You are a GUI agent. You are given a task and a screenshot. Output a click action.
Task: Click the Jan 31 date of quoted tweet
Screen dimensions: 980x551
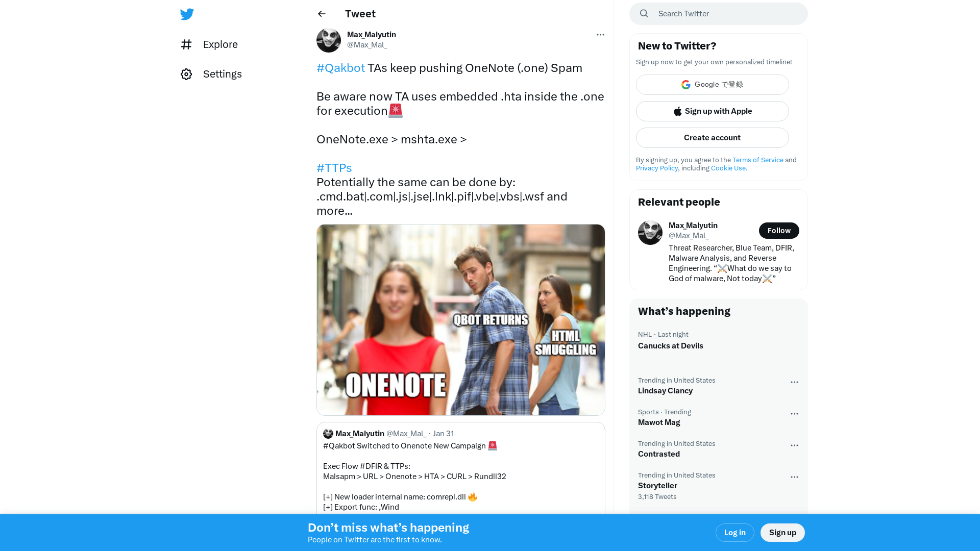click(x=443, y=433)
